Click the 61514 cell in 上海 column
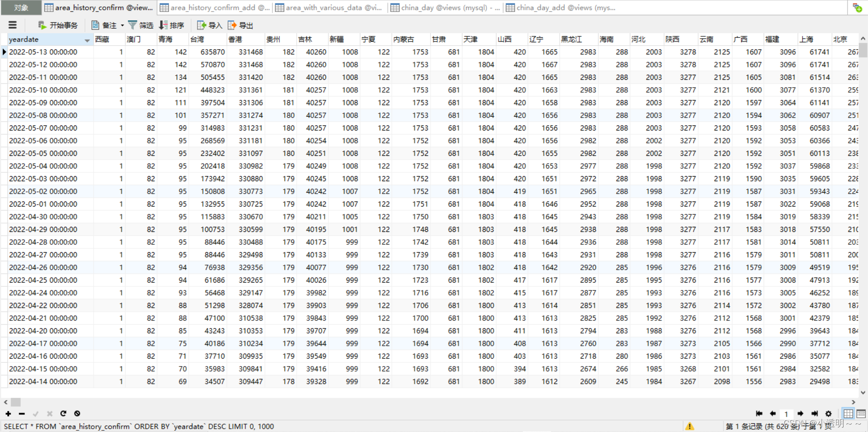The width and height of the screenshot is (868, 432). coord(814,77)
